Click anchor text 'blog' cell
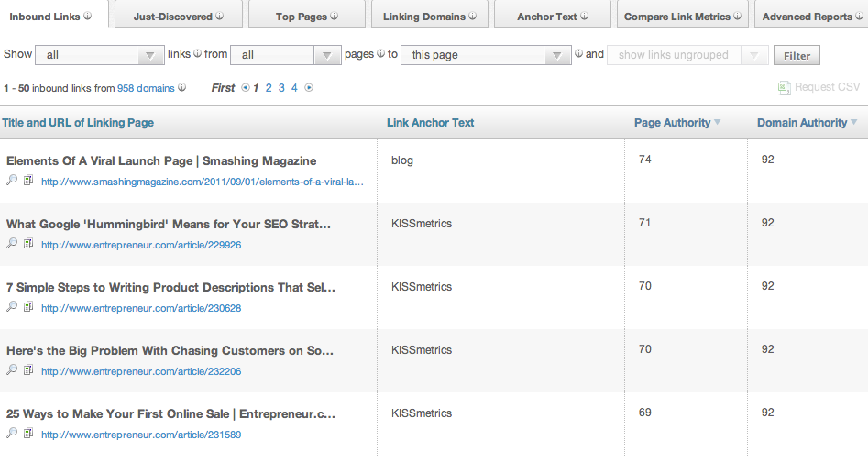868x463 pixels. (x=401, y=160)
